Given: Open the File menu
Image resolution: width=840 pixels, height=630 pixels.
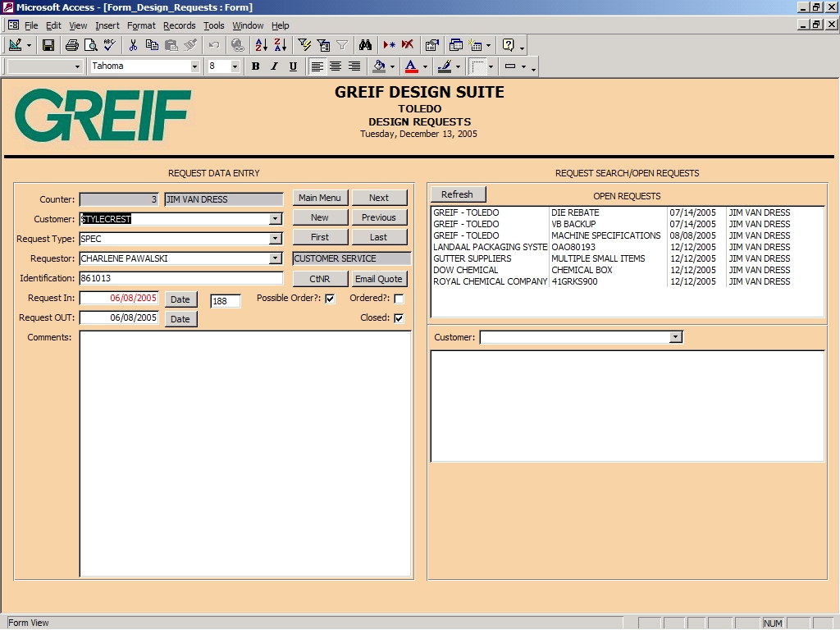Looking at the screenshot, I should click(31, 25).
